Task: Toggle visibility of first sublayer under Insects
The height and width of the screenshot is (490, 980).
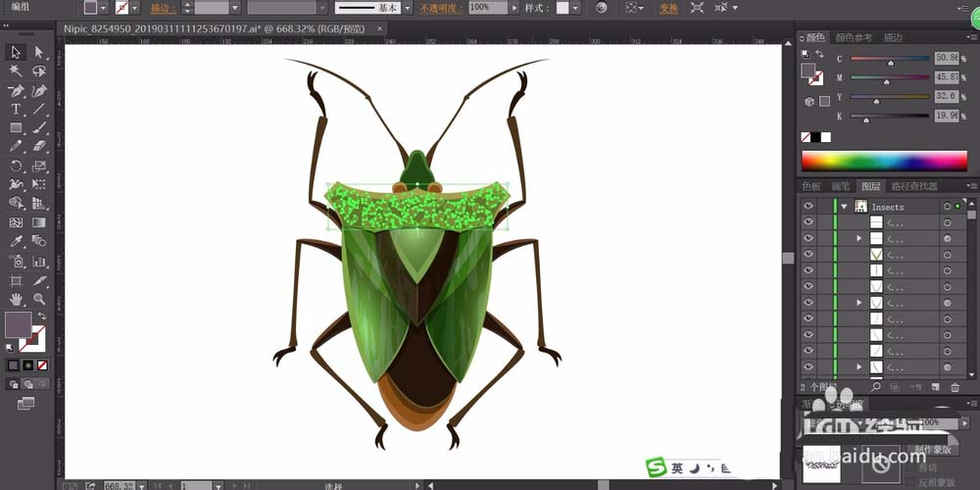Action: click(x=808, y=222)
